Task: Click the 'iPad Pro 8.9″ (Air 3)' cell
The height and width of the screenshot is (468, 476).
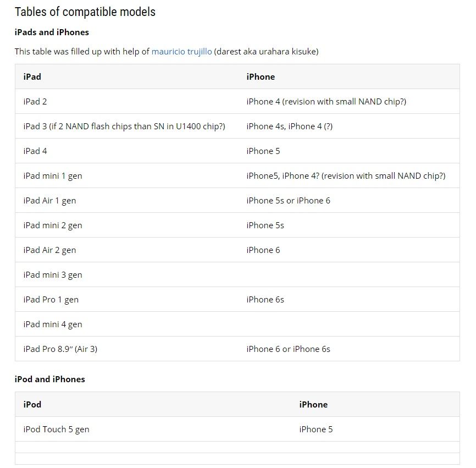Action: coord(60,349)
